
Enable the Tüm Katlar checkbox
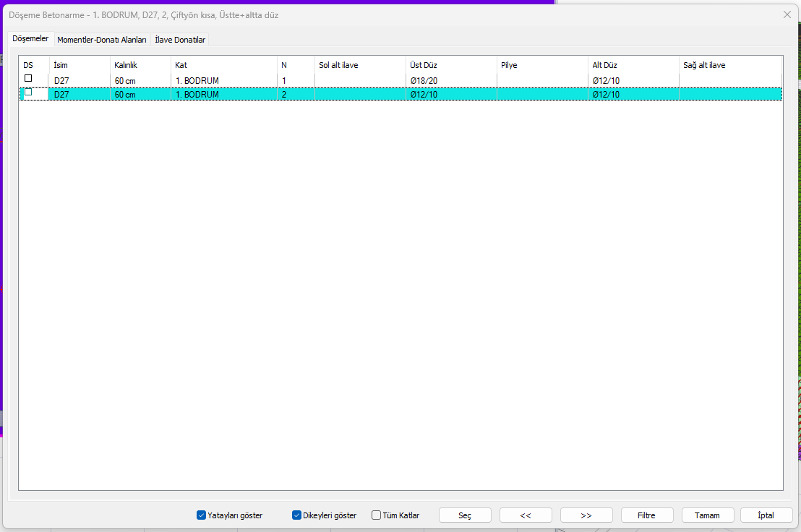coord(376,515)
